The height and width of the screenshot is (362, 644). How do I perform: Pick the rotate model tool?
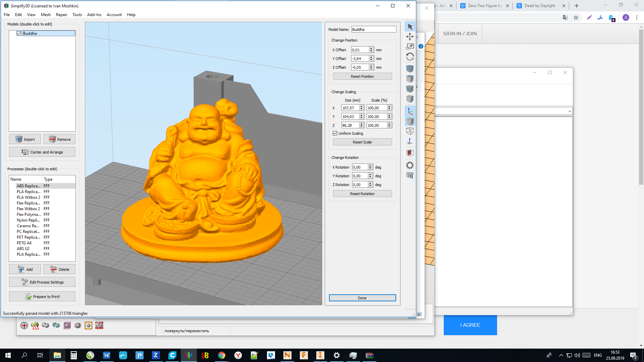tap(410, 57)
